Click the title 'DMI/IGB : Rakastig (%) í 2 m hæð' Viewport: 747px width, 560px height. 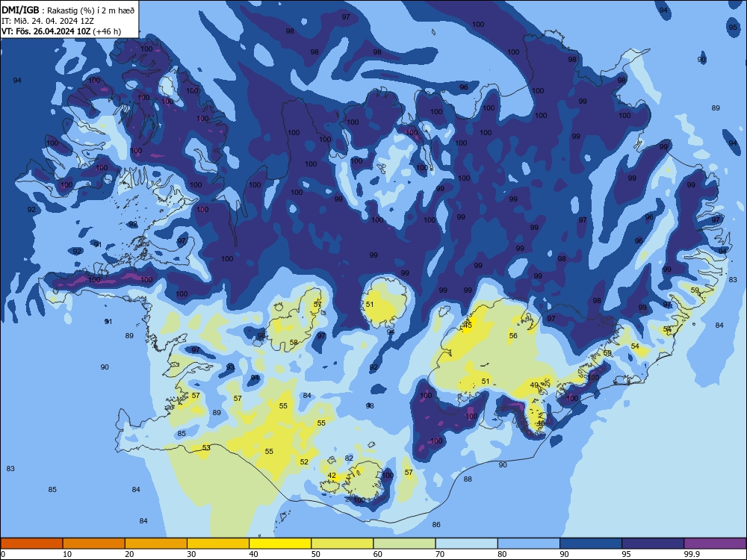(69, 10)
